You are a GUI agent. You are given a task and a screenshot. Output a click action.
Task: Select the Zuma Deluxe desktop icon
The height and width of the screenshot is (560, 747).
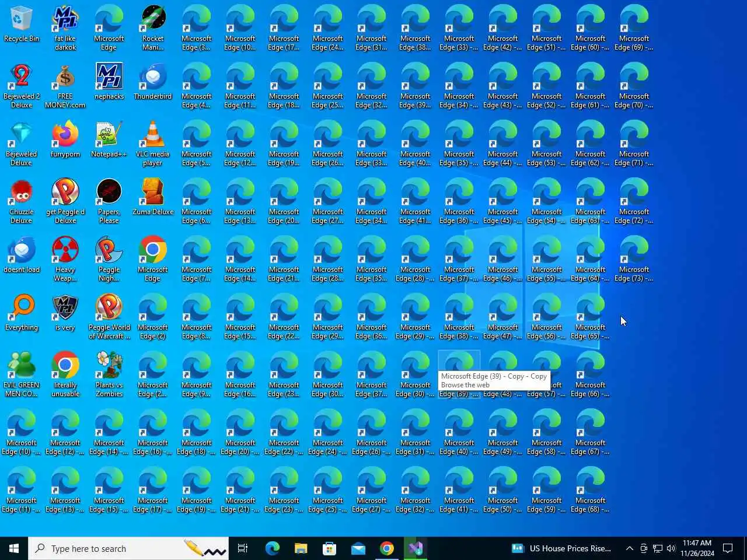pos(153,197)
